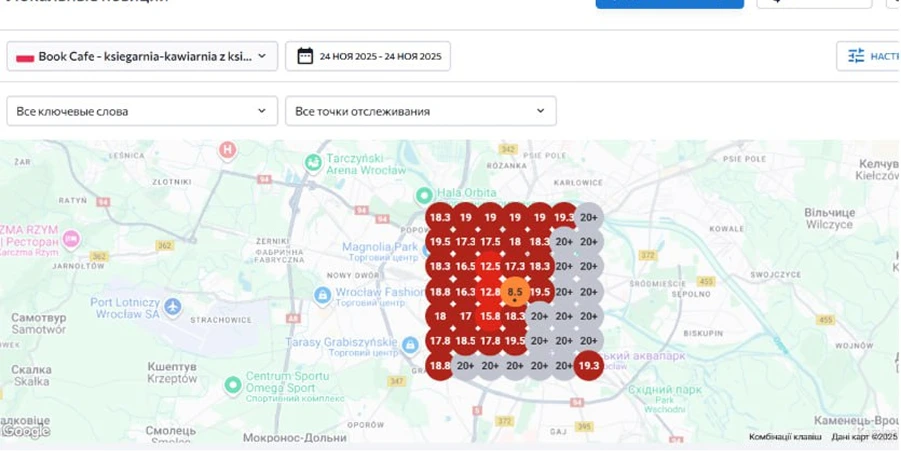
Task: Click the ZŁOTNIKI district label
Action: pyautogui.click(x=171, y=182)
